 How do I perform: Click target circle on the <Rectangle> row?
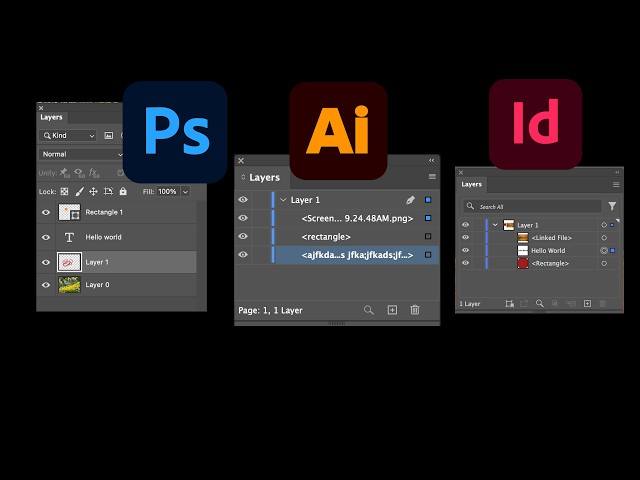pos(604,263)
